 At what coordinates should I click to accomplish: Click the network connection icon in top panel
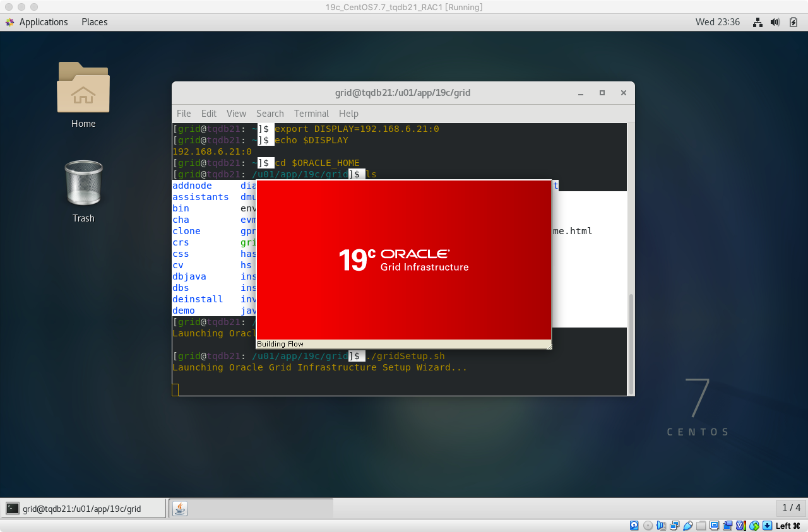(x=757, y=22)
